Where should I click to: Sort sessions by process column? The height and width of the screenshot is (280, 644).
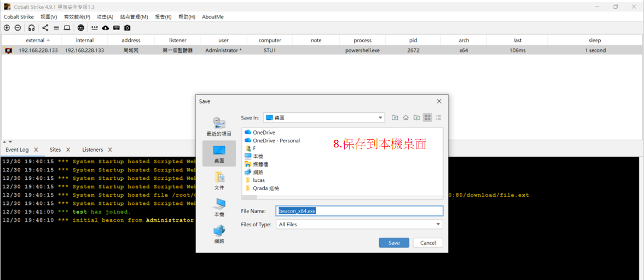pyautogui.click(x=362, y=41)
